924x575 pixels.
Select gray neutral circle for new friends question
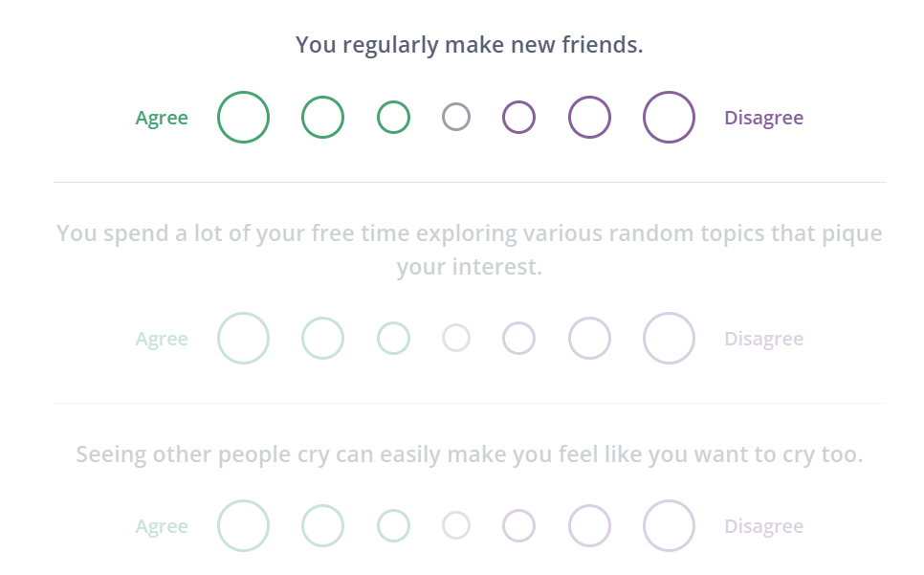click(456, 118)
